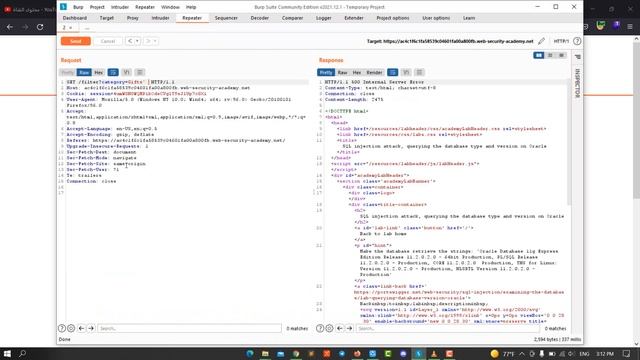Open the Intruder menu
640x360 pixels.
(x=120, y=7)
